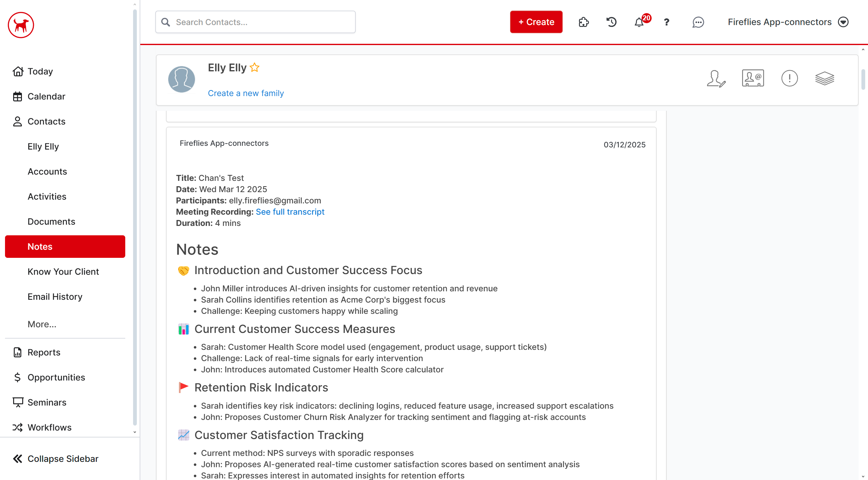Click the edit contact pencil icon
Screen dimensions: 868x480
click(x=716, y=79)
